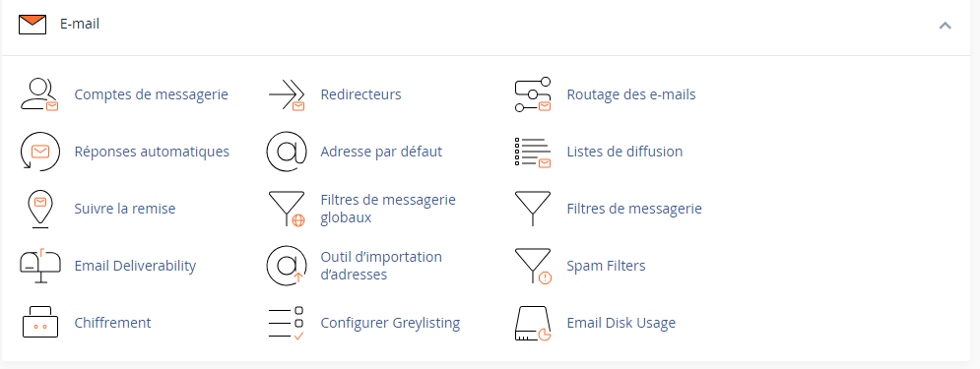Click the Email Deliverability mailbox icon
The width and height of the screenshot is (980, 369).
click(x=40, y=266)
